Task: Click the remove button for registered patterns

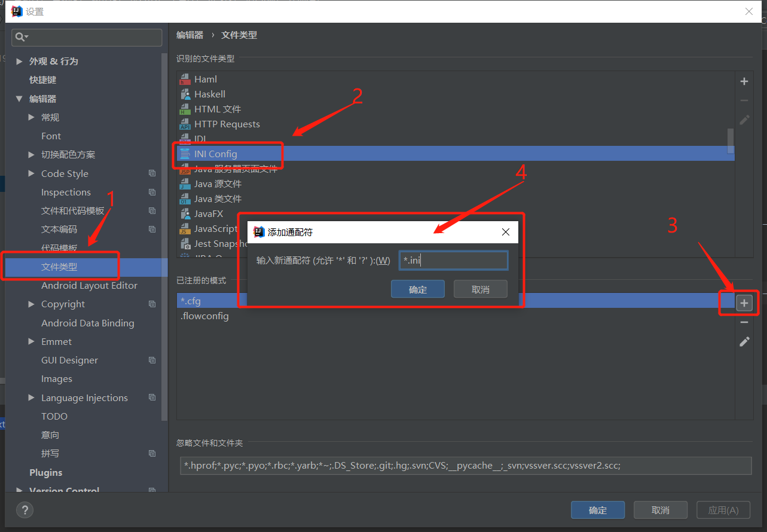Action: tap(744, 323)
